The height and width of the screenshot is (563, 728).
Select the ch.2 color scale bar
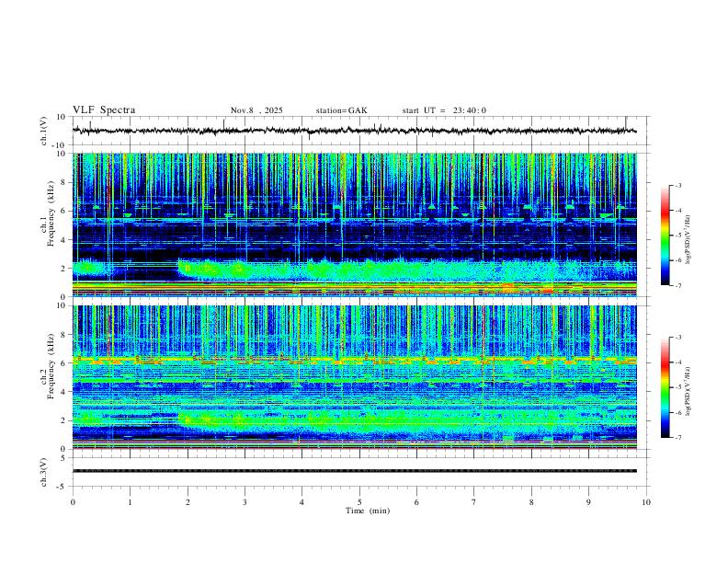[665, 387]
